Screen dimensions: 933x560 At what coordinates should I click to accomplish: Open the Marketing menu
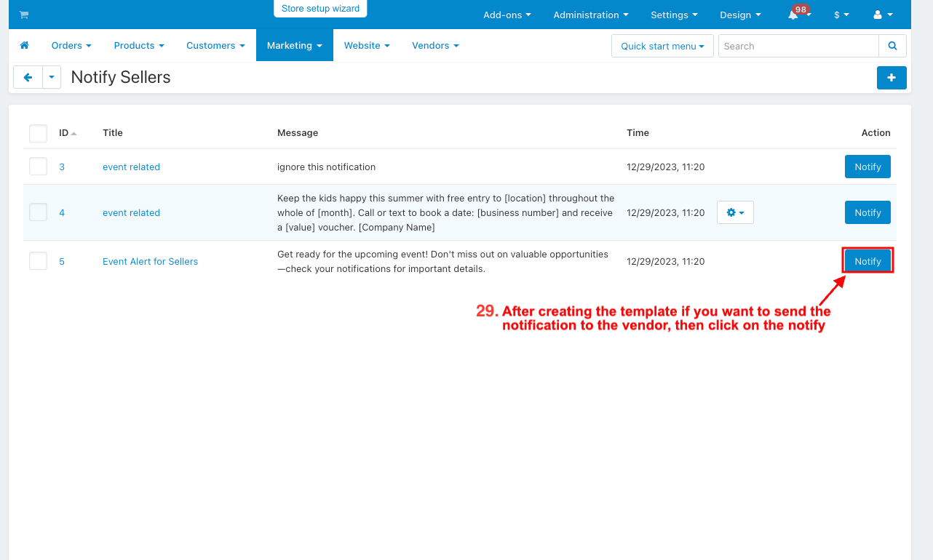(294, 45)
